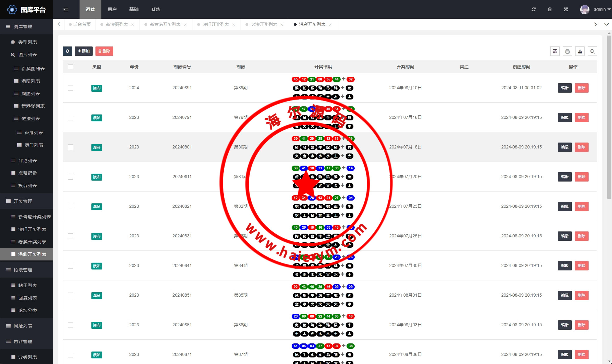The width and height of the screenshot is (612, 364).
Task: Tick the checkbox for row 20240891
Action: pyautogui.click(x=70, y=88)
